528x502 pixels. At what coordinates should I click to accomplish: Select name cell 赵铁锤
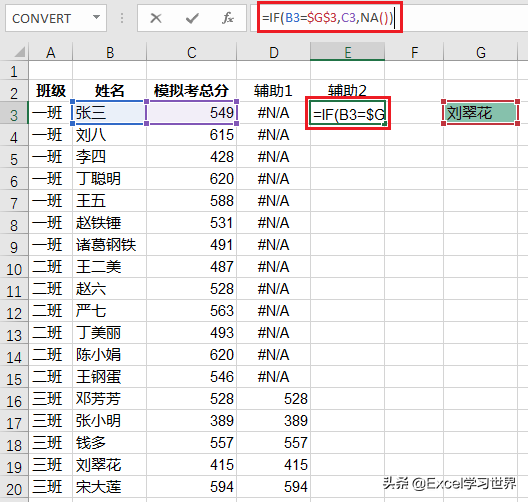pos(110,223)
